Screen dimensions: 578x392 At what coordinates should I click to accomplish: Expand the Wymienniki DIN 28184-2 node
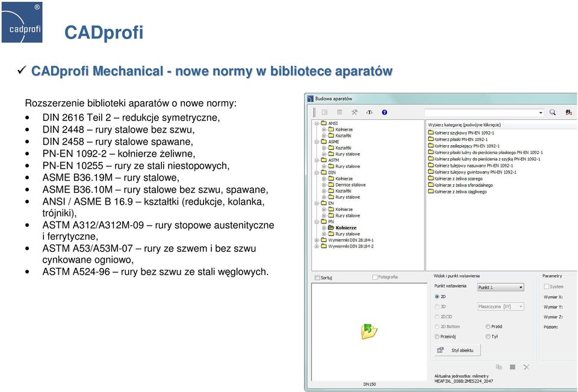317,246
